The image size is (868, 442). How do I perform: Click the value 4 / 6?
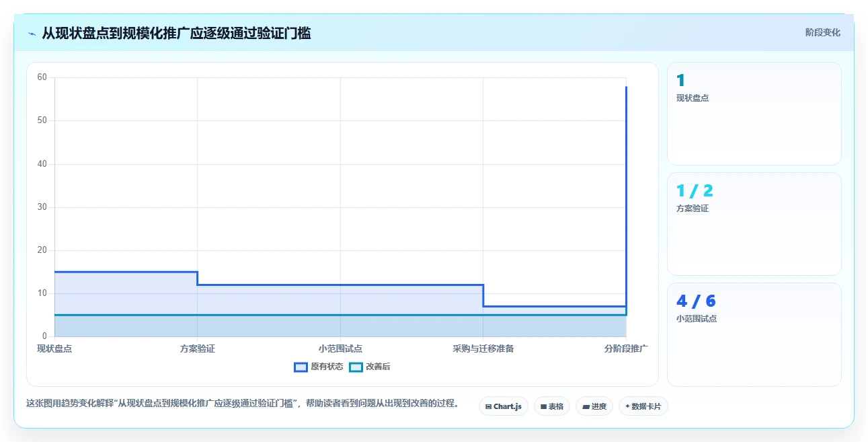tap(696, 301)
